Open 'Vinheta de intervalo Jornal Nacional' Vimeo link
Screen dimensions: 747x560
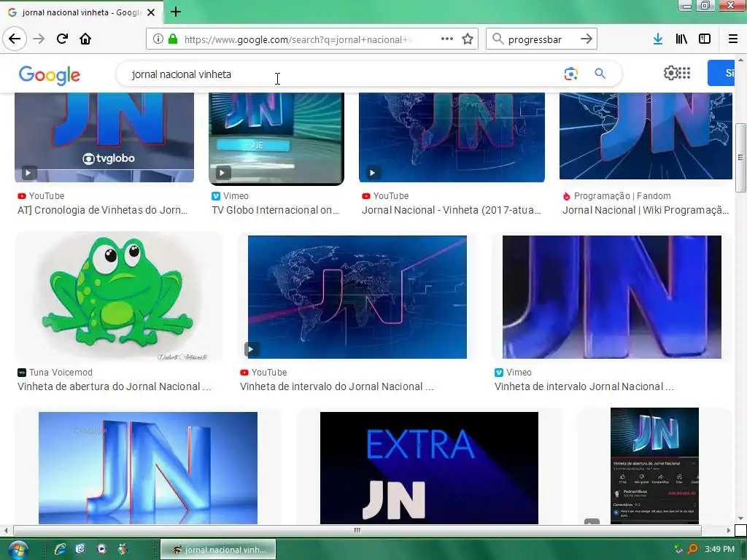584,386
